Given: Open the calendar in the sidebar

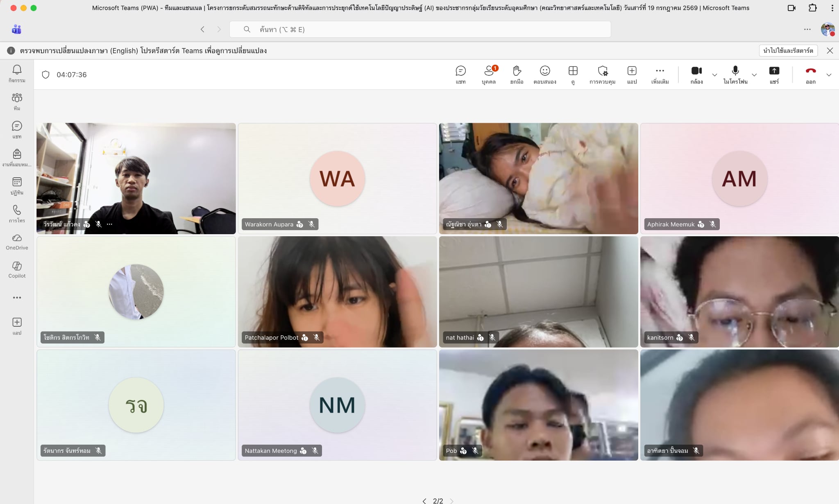Looking at the screenshot, I should coord(17,186).
